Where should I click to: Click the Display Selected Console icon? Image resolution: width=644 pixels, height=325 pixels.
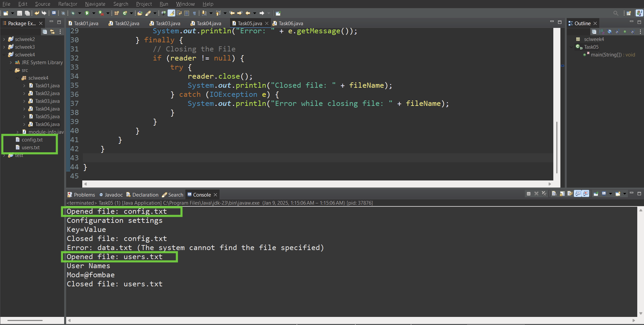click(x=604, y=194)
